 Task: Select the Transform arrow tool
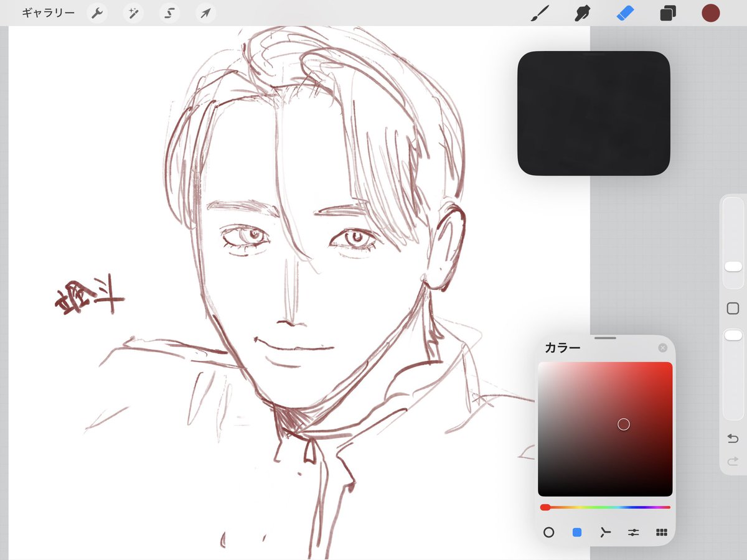coord(205,13)
